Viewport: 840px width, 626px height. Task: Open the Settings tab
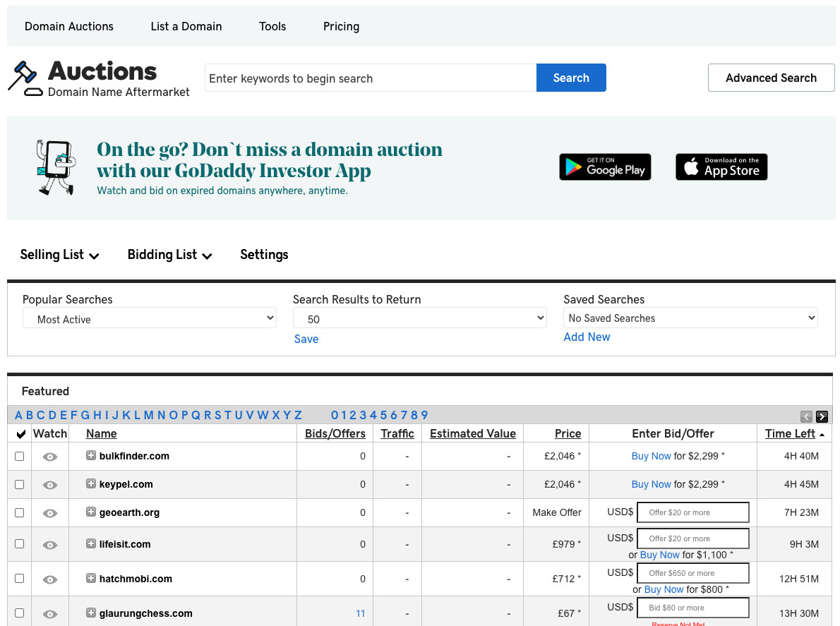(264, 255)
